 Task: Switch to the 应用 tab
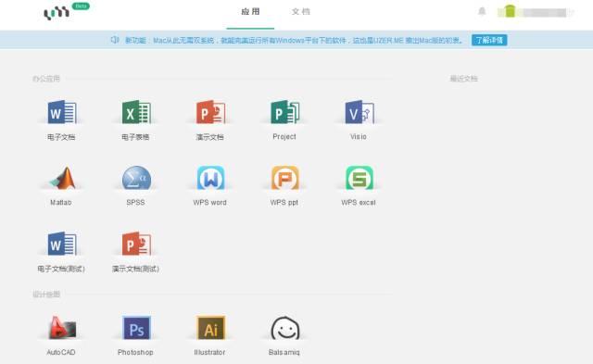tap(250, 12)
